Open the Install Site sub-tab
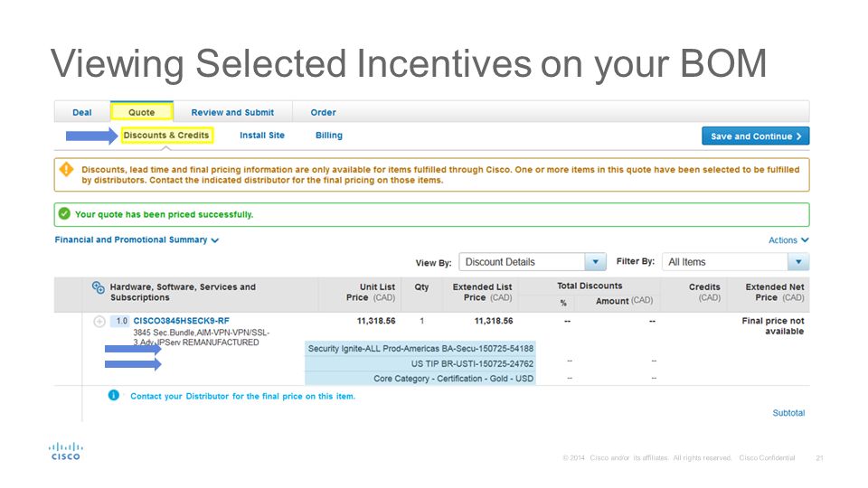868x488 pixels. (262, 135)
